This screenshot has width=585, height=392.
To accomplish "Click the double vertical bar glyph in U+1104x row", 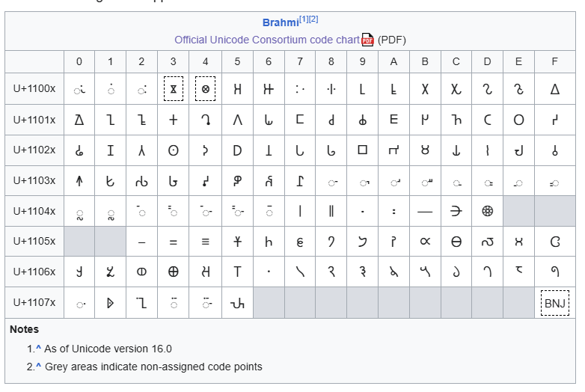I will (x=331, y=212).
